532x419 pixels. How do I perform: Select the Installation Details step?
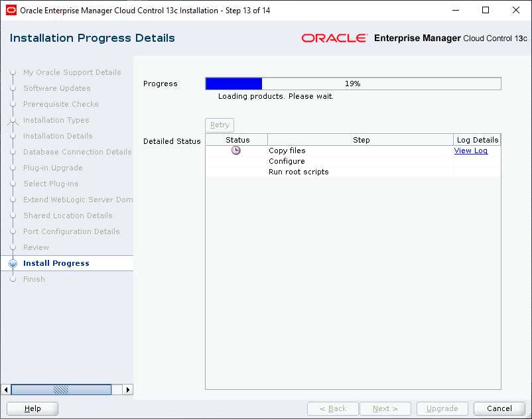coord(58,136)
